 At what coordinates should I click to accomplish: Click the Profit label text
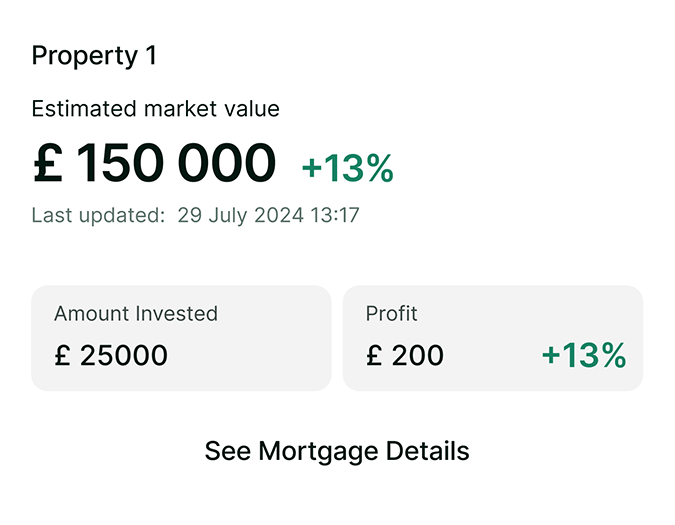pyautogui.click(x=392, y=313)
